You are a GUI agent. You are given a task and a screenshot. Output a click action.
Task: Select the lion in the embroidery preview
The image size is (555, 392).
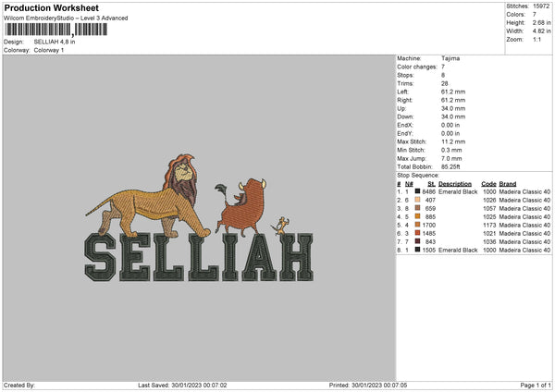(149, 196)
